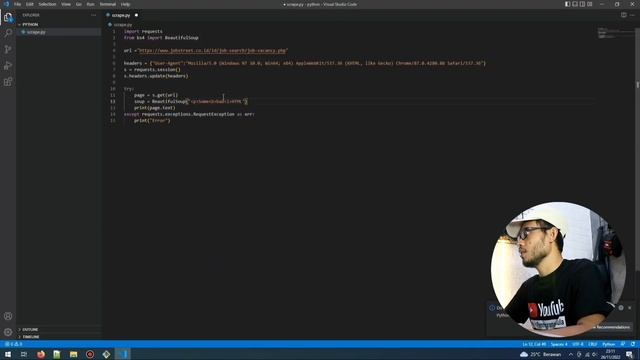640x360 pixels.
Task: Toggle Primary Side Bar visibility
Action: pyautogui.click(x=567, y=4)
